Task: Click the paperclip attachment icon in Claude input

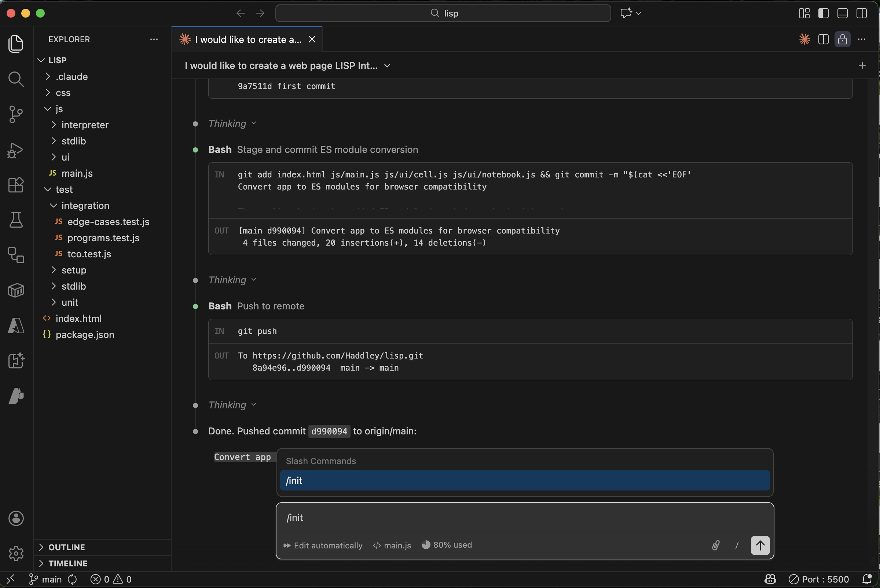Action: pyautogui.click(x=715, y=545)
